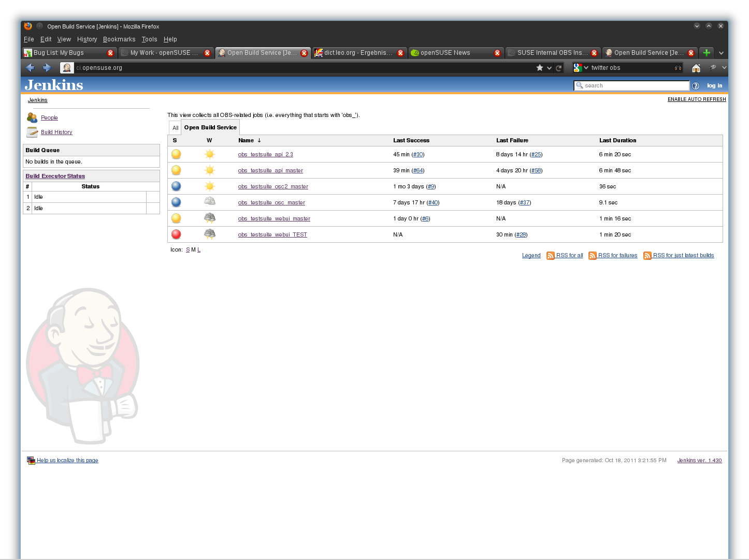Enable auto refresh

pyautogui.click(x=696, y=99)
